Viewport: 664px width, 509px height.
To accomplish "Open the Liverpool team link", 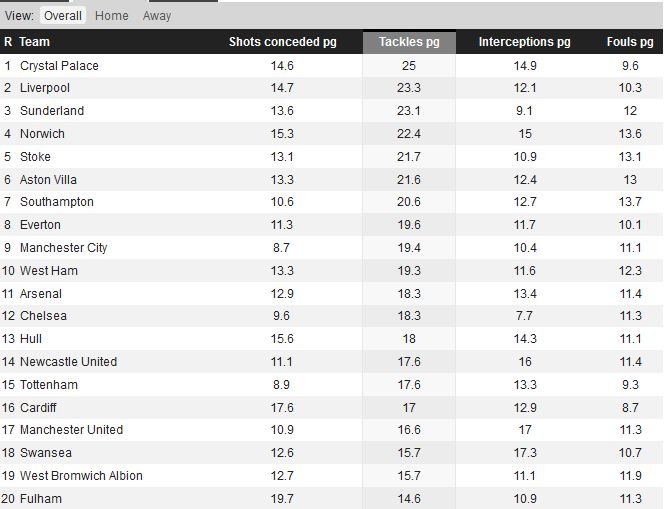I will click(x=45, y=88).
